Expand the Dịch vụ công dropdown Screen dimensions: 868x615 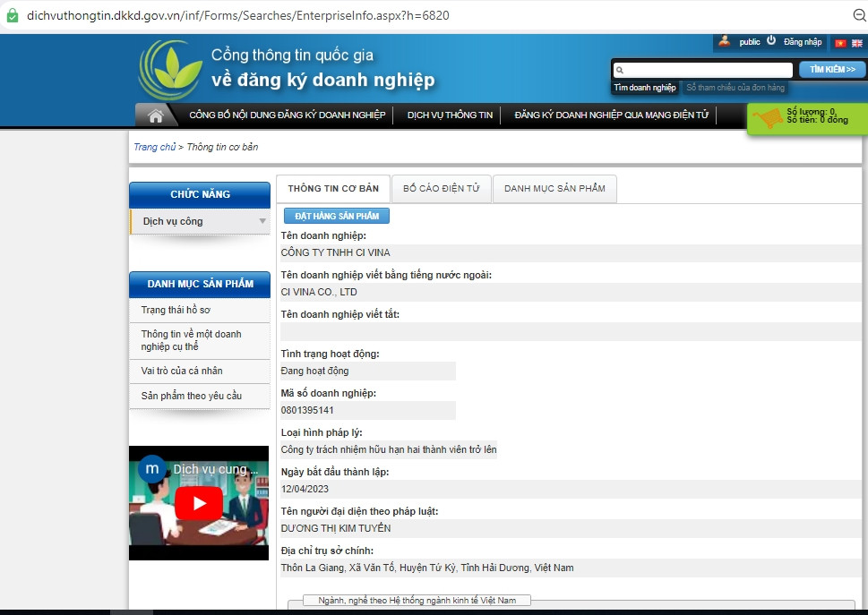[262, 221]
